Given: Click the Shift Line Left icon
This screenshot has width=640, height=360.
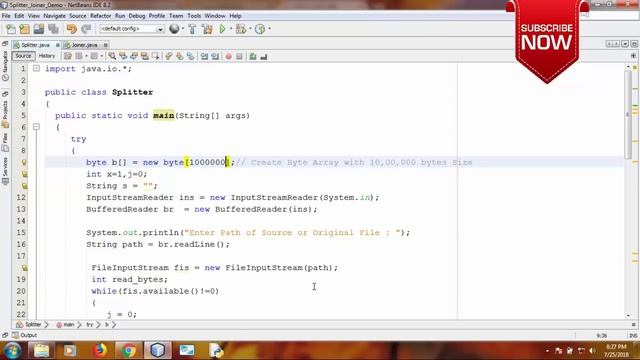Looking at the screenshot, I should [x=204, y=56].
